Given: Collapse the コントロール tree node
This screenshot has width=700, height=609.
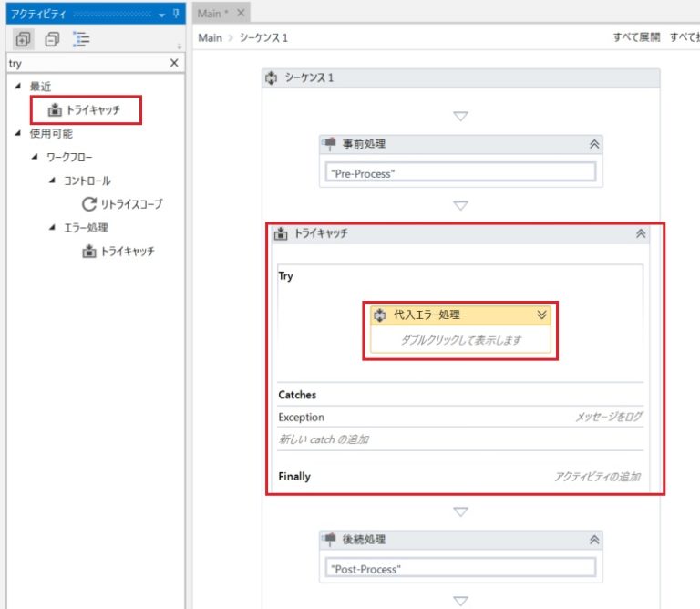Looking at the screenshot, I should (x=52, y=181).
